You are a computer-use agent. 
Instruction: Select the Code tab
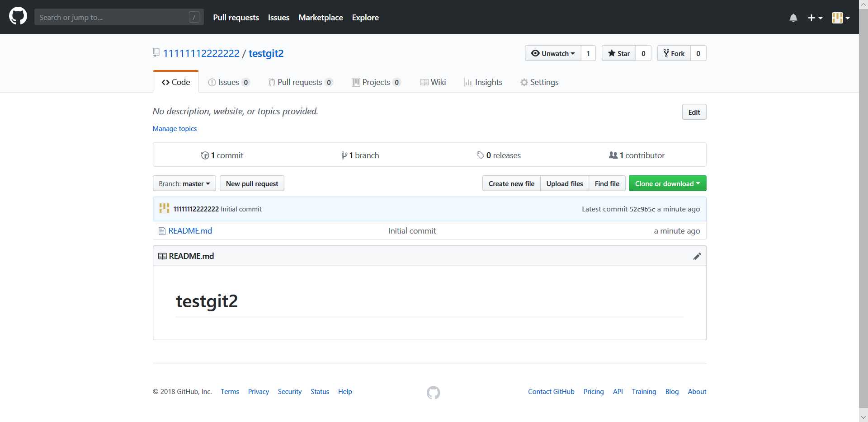(176, 82)
